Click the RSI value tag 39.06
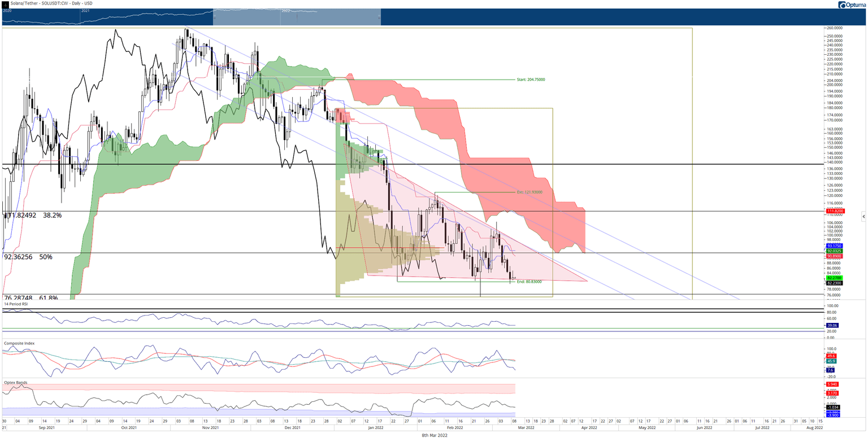 coord(831,325)
